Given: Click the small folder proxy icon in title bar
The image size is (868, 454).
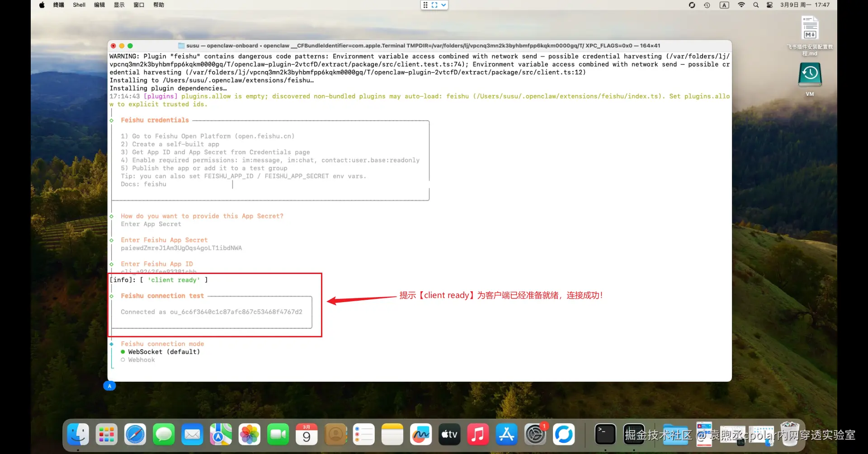Looking at the screenshot, I should (181, 46).
